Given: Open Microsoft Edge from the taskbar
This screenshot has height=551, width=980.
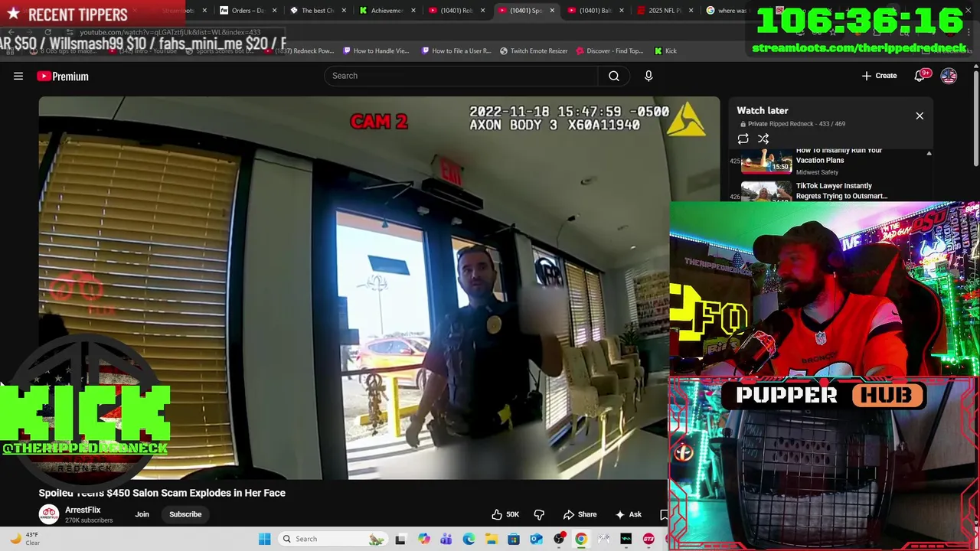Looking at the screenshot, I should click(x=469, y=539).
